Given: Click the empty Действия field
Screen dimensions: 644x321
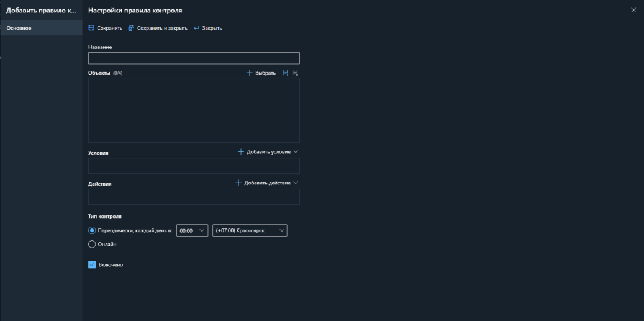Looking at the screenshot, I should (194, 197).
